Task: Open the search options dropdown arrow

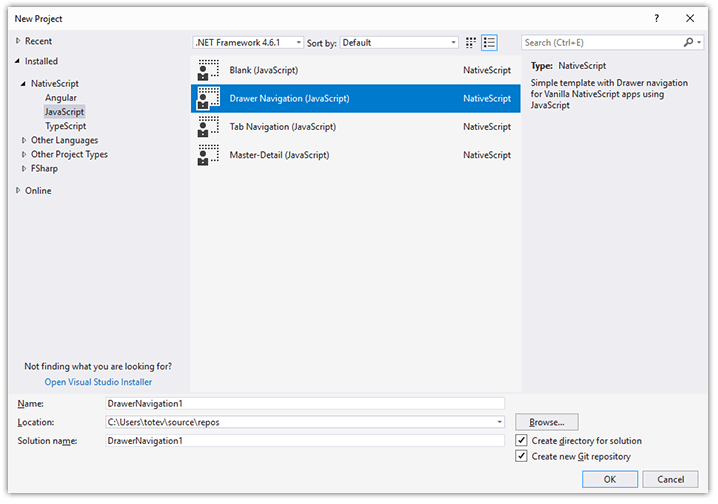Action: tap(699, 43)
